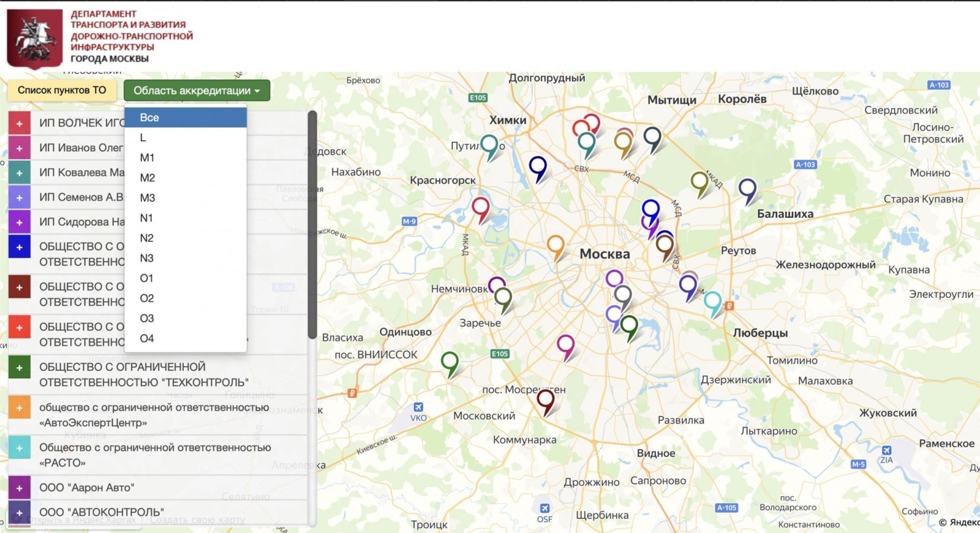This screenshot has width=980, height=533.
Task: Expand the ТЕХКОНТРОЛЬ green plus button
Action: coord(20,368)
